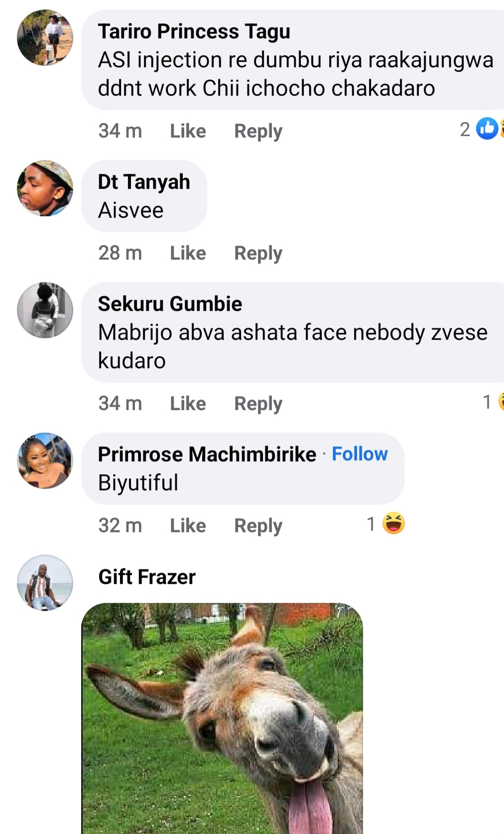Tap Primrose Machimbirike's avatar
Screen dimensions: 504x834
pyautogui.click(x=45, y=461)
